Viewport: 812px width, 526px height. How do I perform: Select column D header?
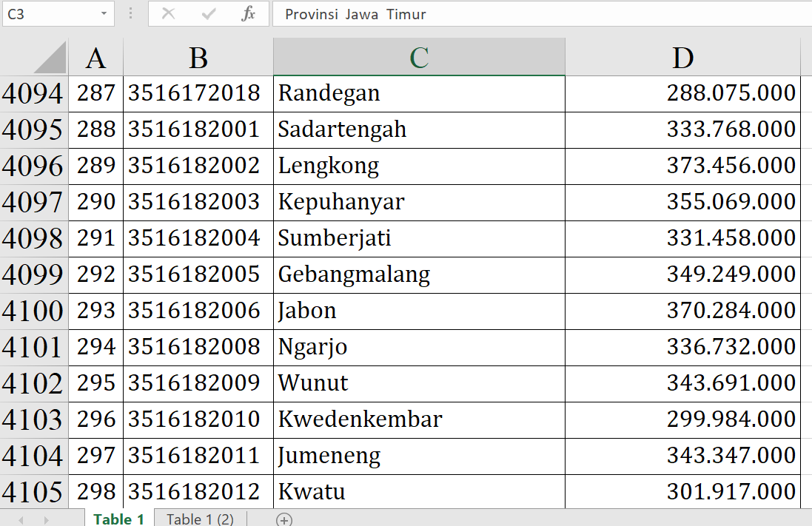pos(682,58)
